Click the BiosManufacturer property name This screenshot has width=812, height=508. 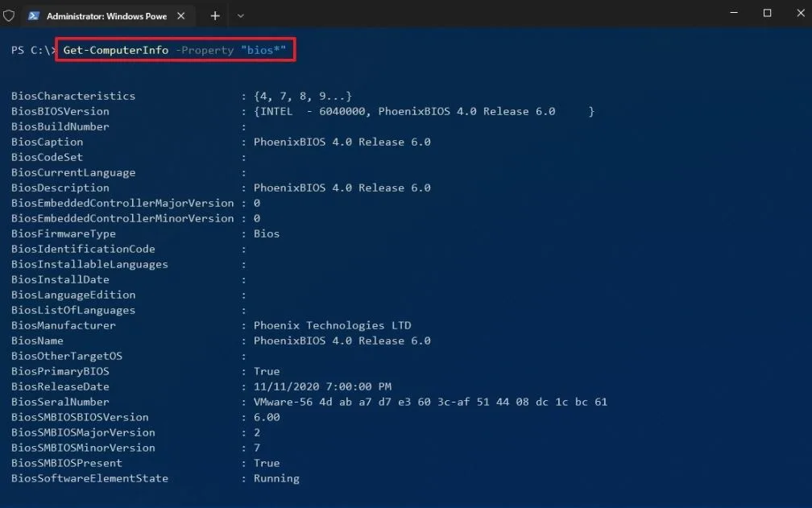point(63,325)
